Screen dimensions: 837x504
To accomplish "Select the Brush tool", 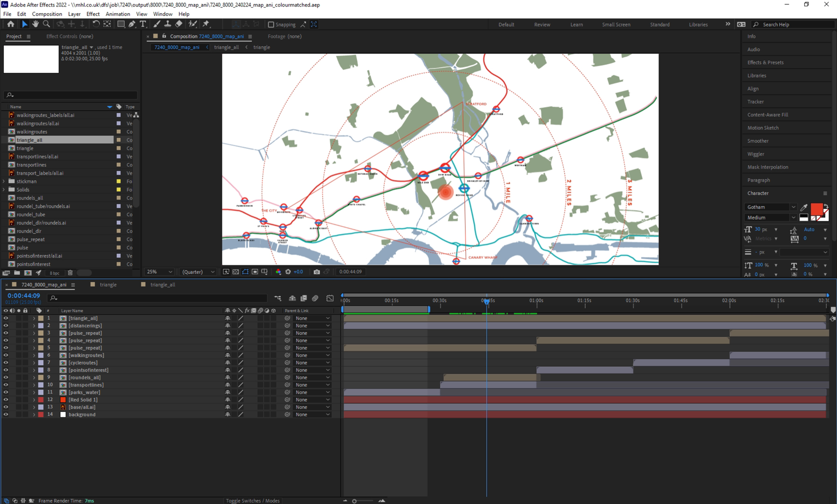I will click(156, 24).
